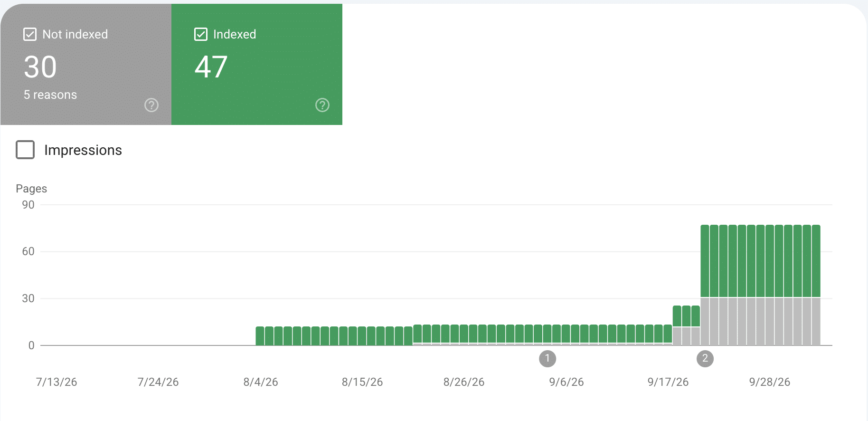Screen dimensions: 868x421
Task: Click the 8/4/26 date label
Action: pyautogui.click(x=261, y=382)
